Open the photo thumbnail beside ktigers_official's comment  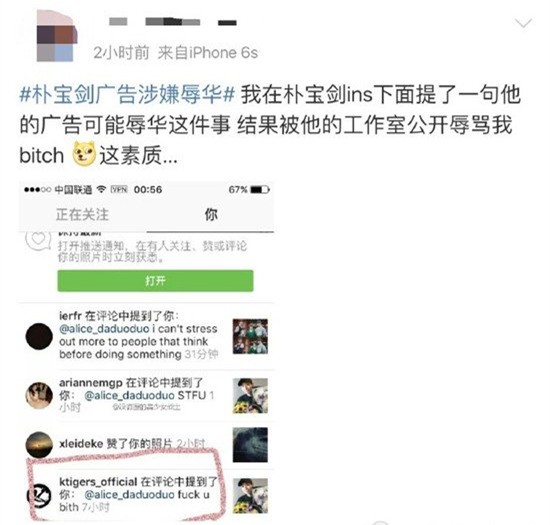pos(250,496)
